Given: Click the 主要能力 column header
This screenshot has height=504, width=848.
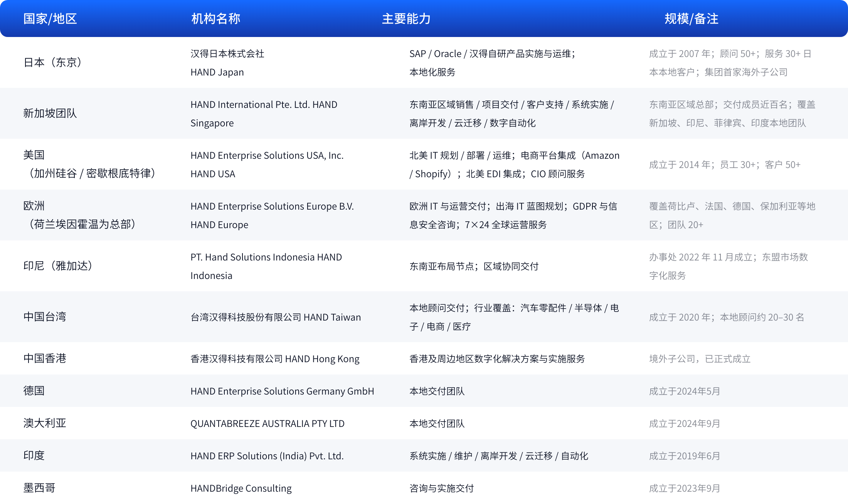Looking at the screenshot, I should click(406, 18).
